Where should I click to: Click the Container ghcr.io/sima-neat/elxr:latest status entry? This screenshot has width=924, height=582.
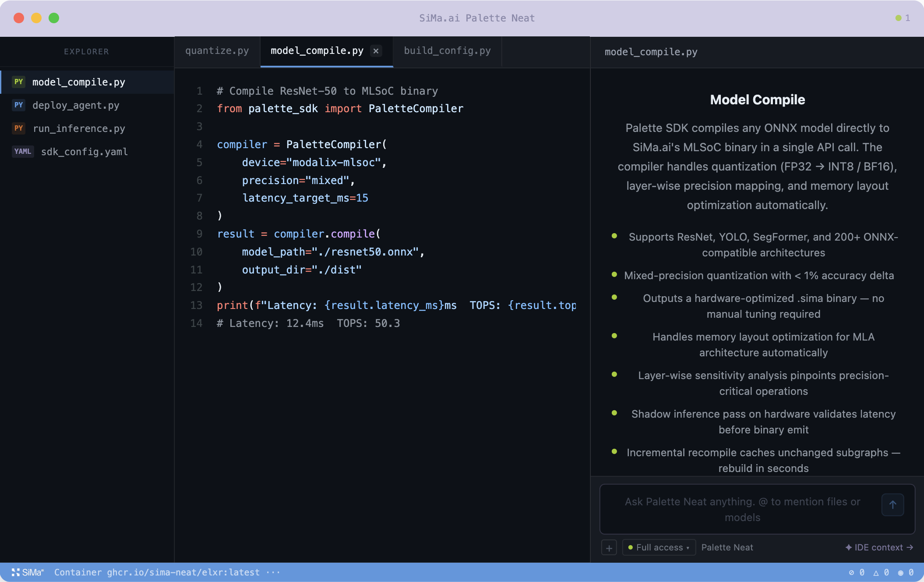(x=157, y=572)
